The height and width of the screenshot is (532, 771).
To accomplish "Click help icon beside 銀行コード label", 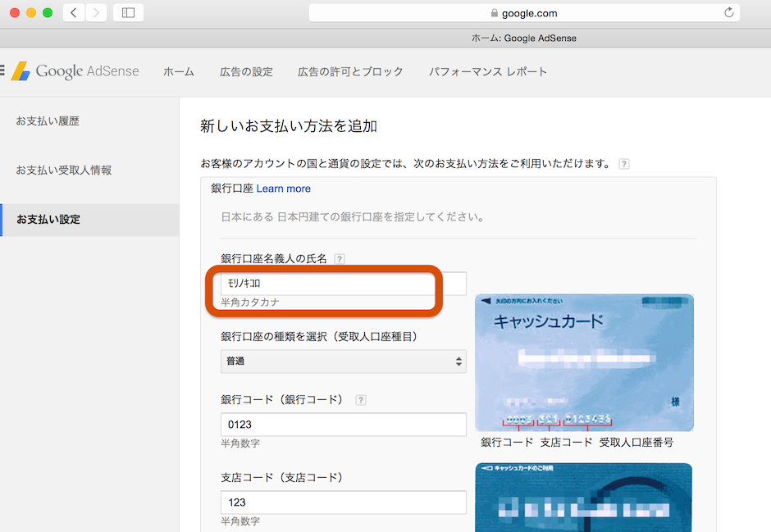I will (x=360, y=400).
